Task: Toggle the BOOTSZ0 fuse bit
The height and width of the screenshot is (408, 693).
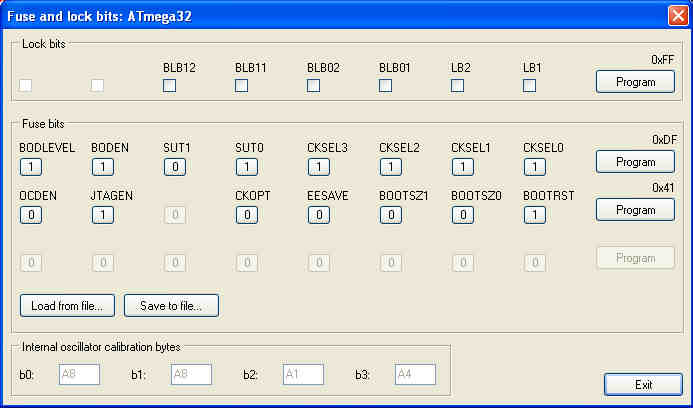Action: click(x=463, y=215)
